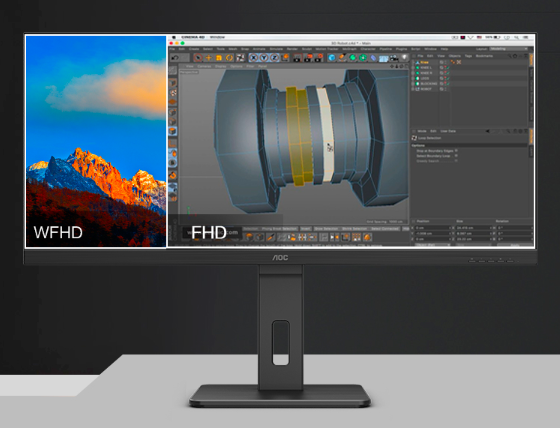Select the Move tool
Screen dimensions: 560x428
[209, 58]
